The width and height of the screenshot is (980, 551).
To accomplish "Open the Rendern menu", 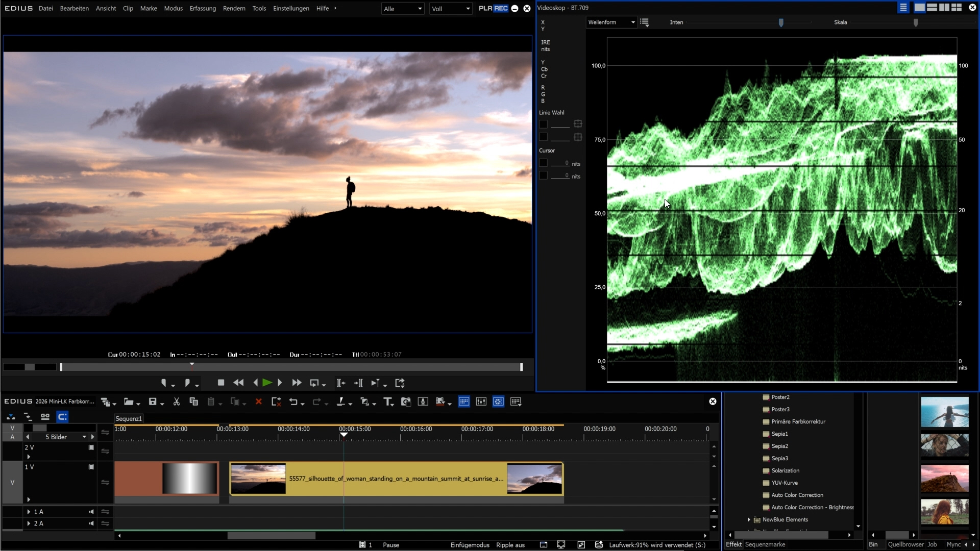I will (x=234, y=9).
